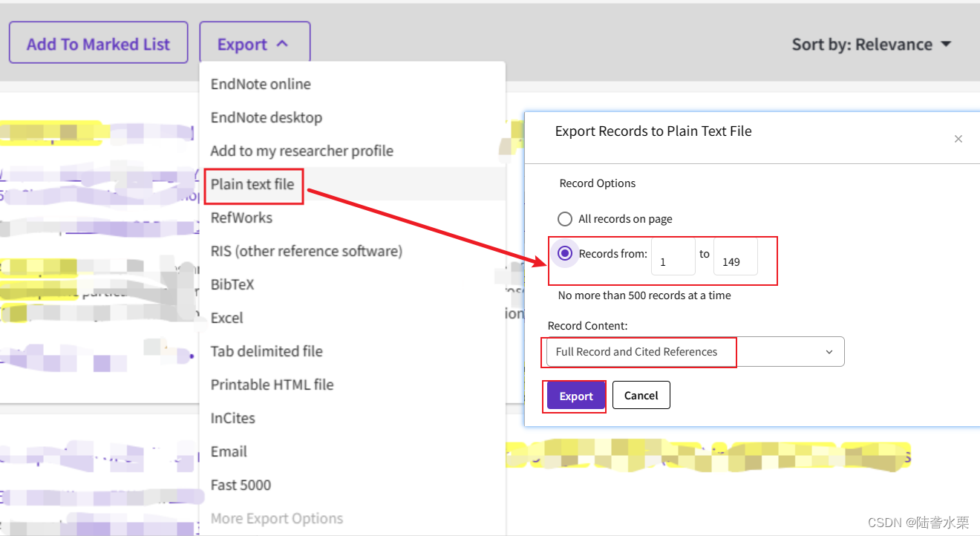Select RIS (other reference software)
The height and width of the screenshot is (536, 980).
click(352, 251)
